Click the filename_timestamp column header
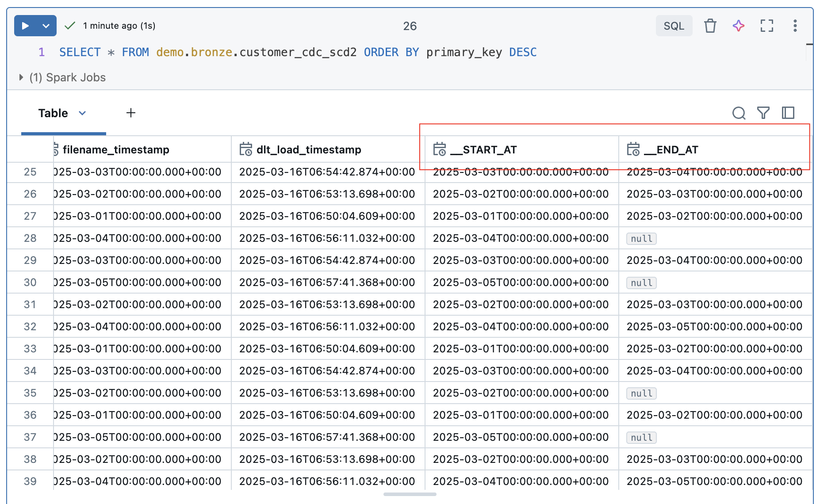 (x=116, y=150)
